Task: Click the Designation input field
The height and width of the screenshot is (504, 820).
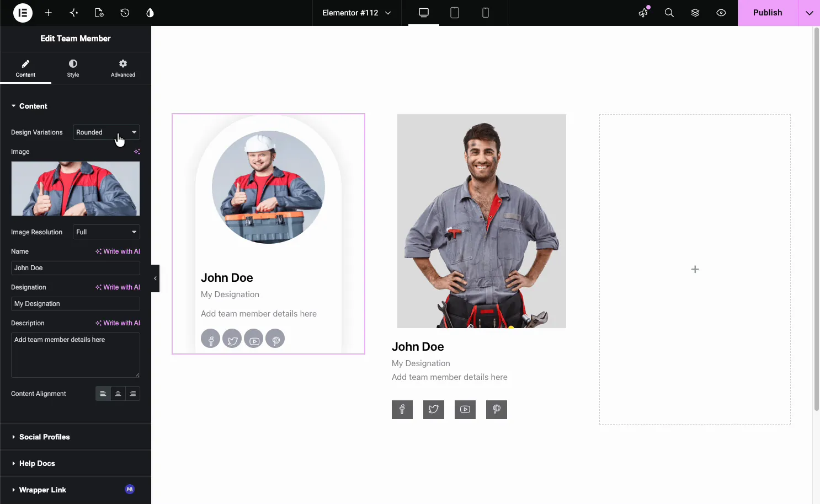Action: [76, 304]
